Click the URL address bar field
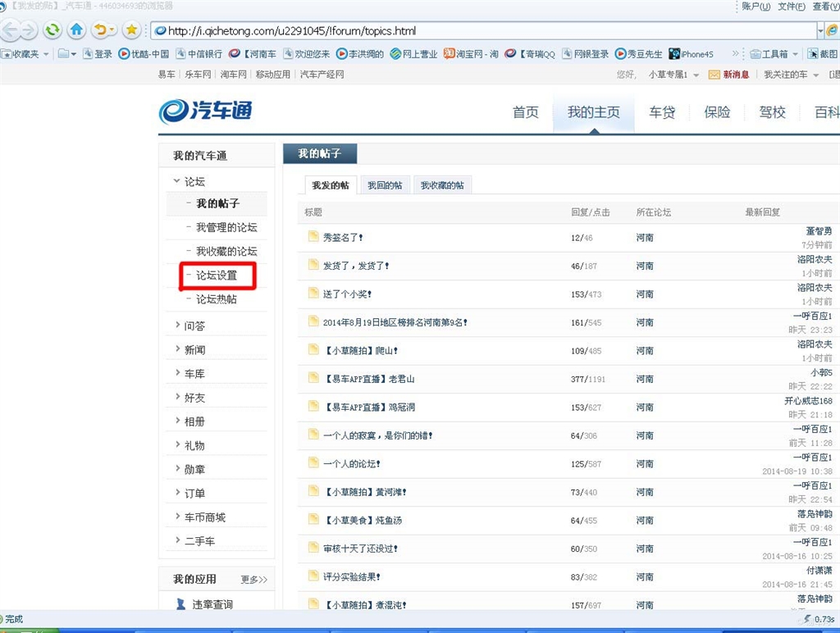 click(484, 31)
